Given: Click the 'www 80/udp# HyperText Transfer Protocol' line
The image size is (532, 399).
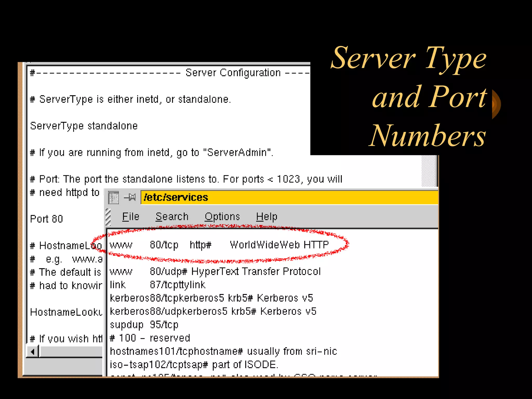Looking at the screenshot, I should [215, 271].
